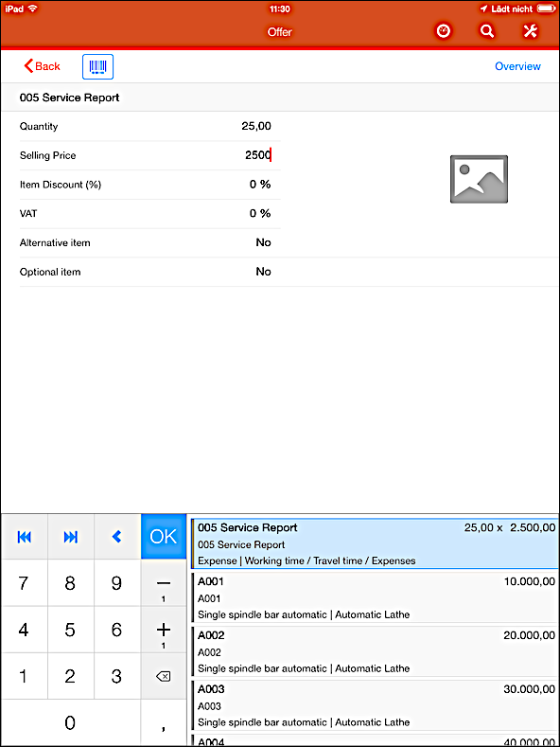
Task: Open the barcode scanner icon
Action: point(97,66)
